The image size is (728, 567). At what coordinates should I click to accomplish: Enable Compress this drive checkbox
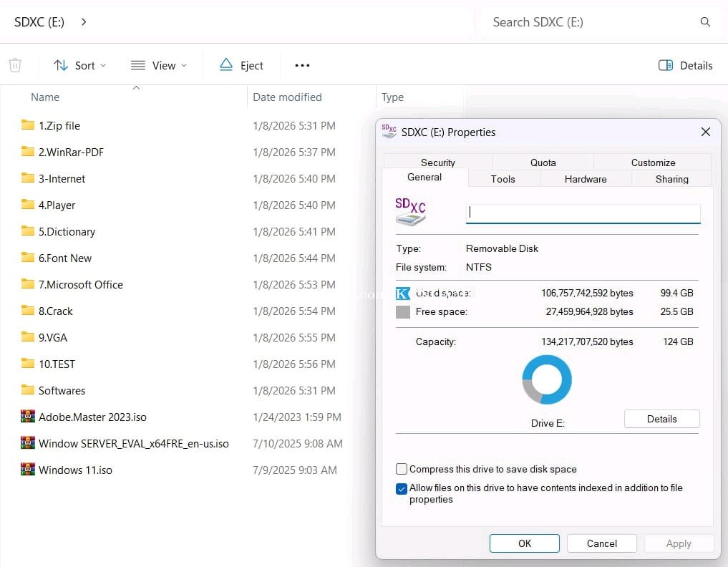click(402, 469)
